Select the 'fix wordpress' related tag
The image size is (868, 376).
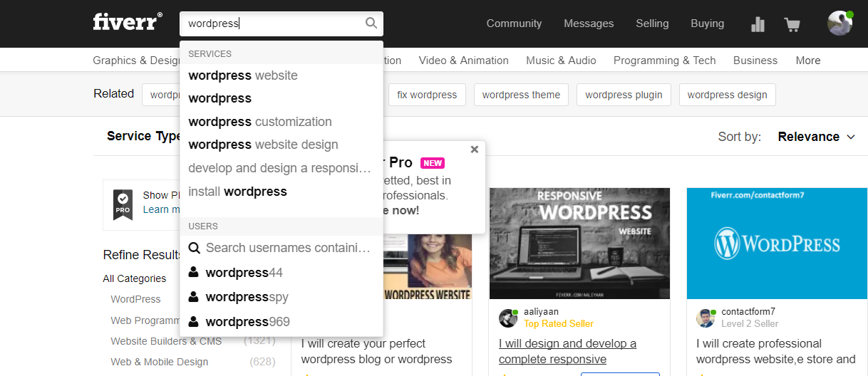pyautogui.click(x=427, y=95)
